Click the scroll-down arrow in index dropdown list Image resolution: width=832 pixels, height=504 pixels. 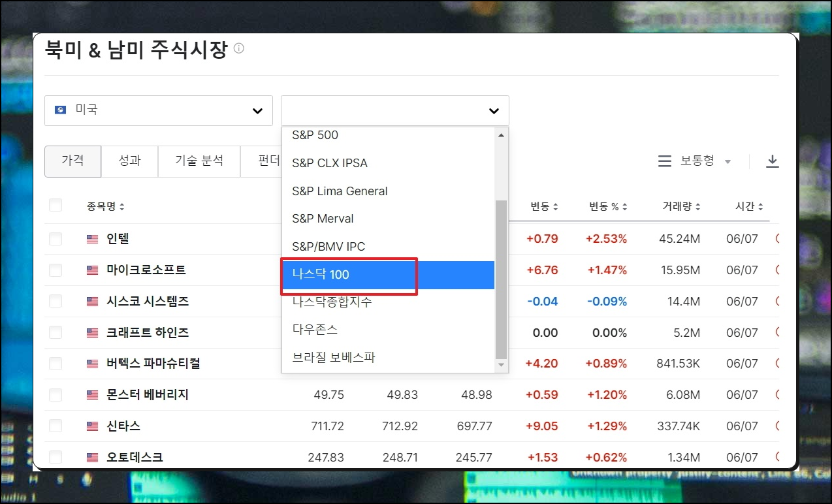pos(501,366)
